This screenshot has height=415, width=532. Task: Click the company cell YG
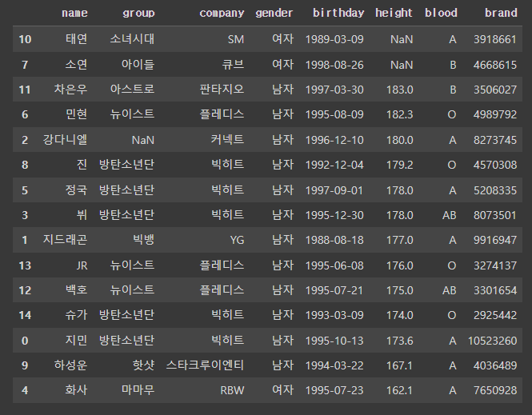237,240
